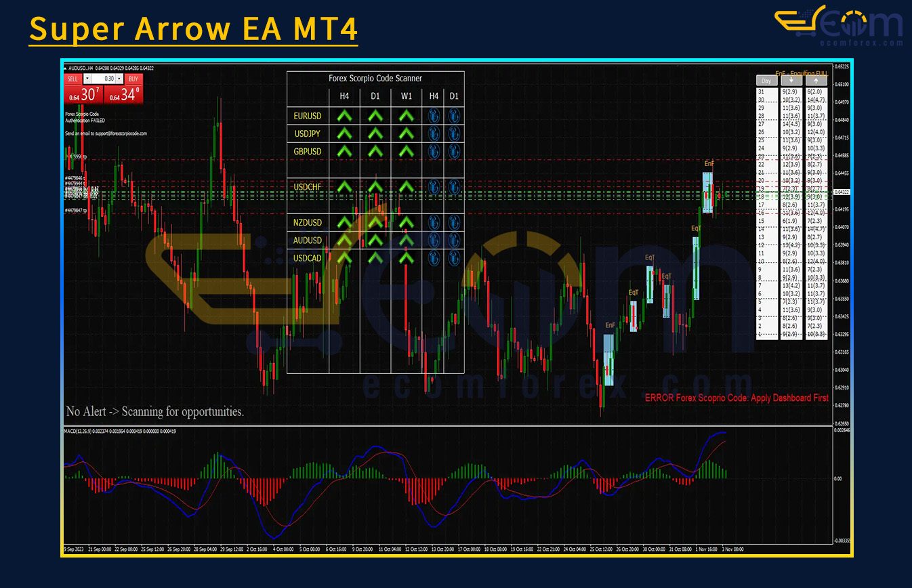
Task: Click the NZDUSD H4 trend arrow
Action: pyautogui.click(x=345, y=222)
